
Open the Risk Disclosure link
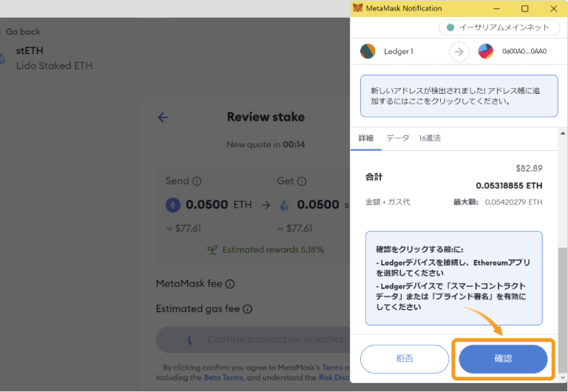pyautogui.click(x=334, y=377)
